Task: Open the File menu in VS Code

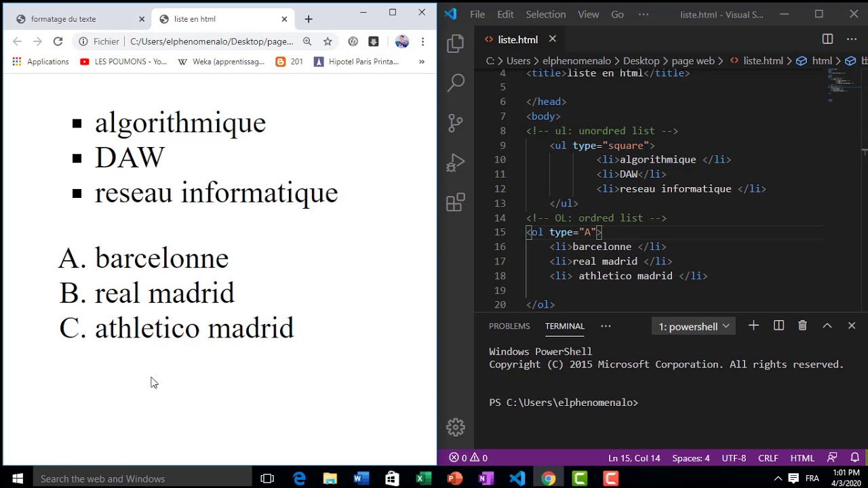Action: 477,14
